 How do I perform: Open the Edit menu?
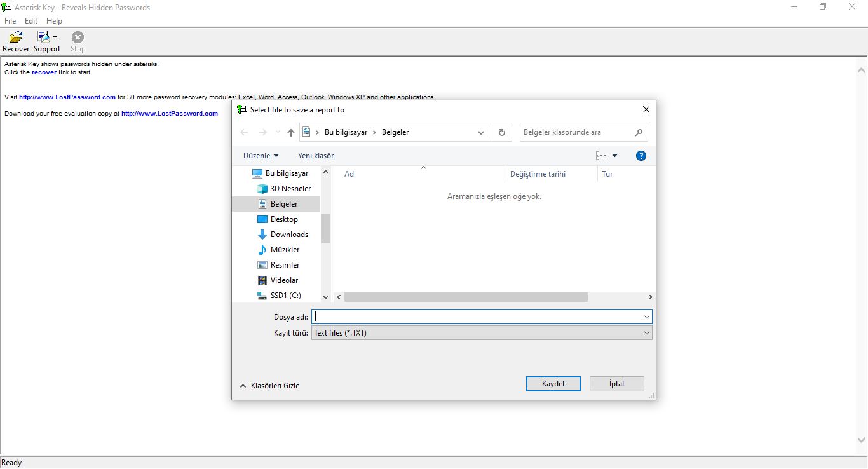click(31, 21)
